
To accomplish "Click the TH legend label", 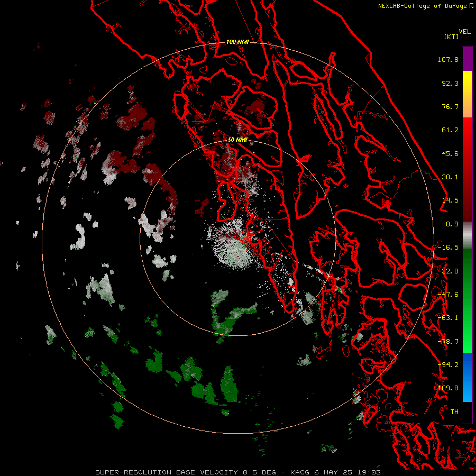I will pos(454,412).
